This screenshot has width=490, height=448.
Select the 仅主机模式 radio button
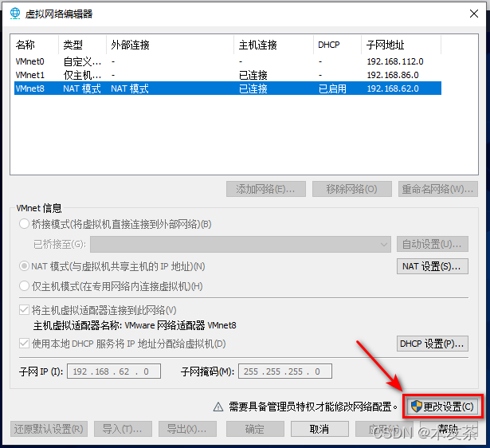tap(24, 285)
